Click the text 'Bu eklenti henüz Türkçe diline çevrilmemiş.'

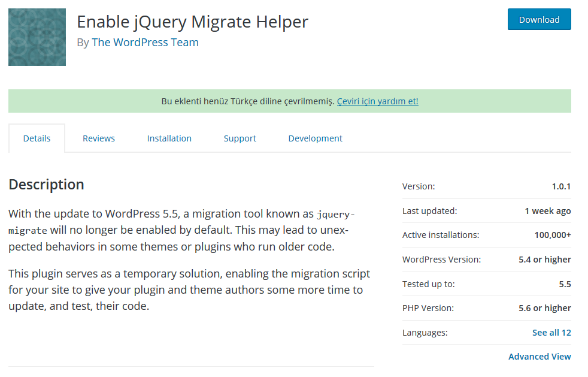tap(248, 101)
